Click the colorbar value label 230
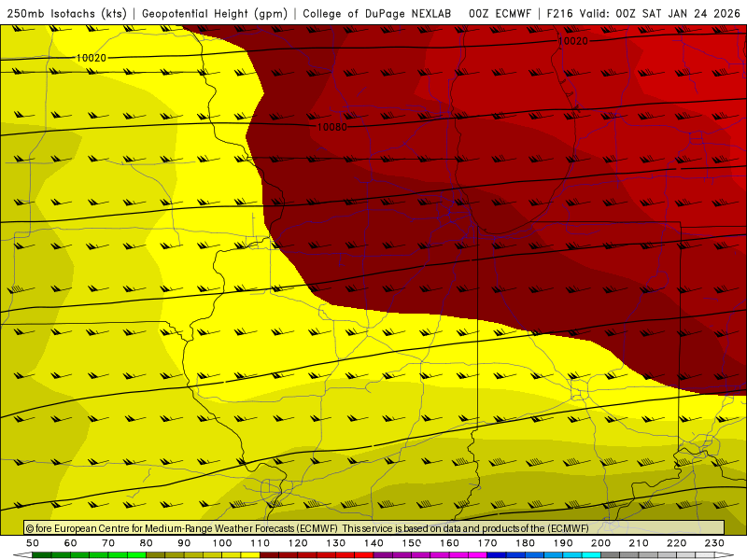 point(714,543)
